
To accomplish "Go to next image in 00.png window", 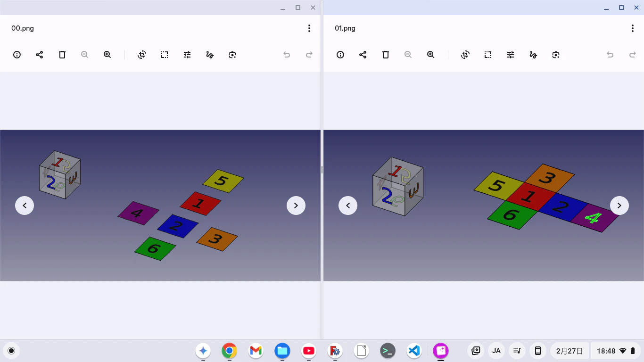I will (x=296, y=206).
